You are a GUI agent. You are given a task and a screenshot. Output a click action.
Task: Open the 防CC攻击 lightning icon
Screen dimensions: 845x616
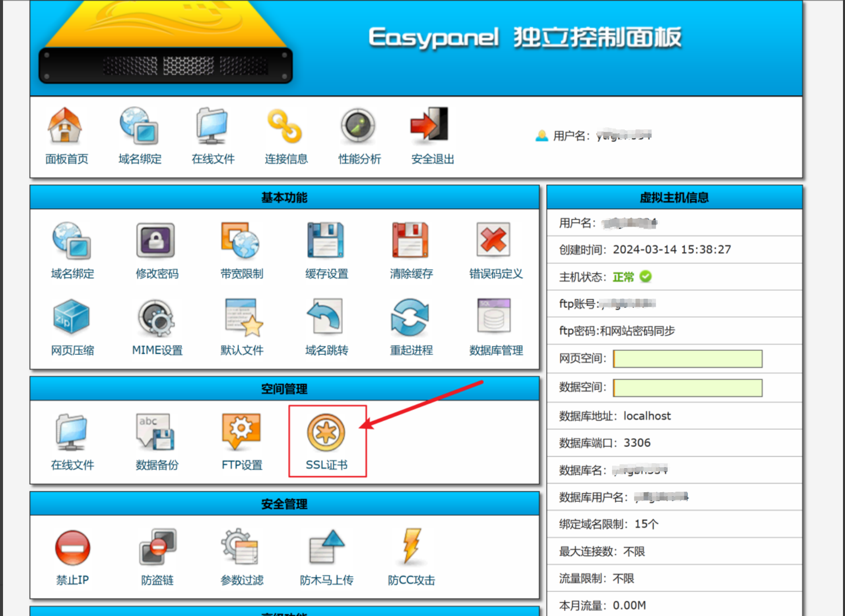[x=412, y=545]
